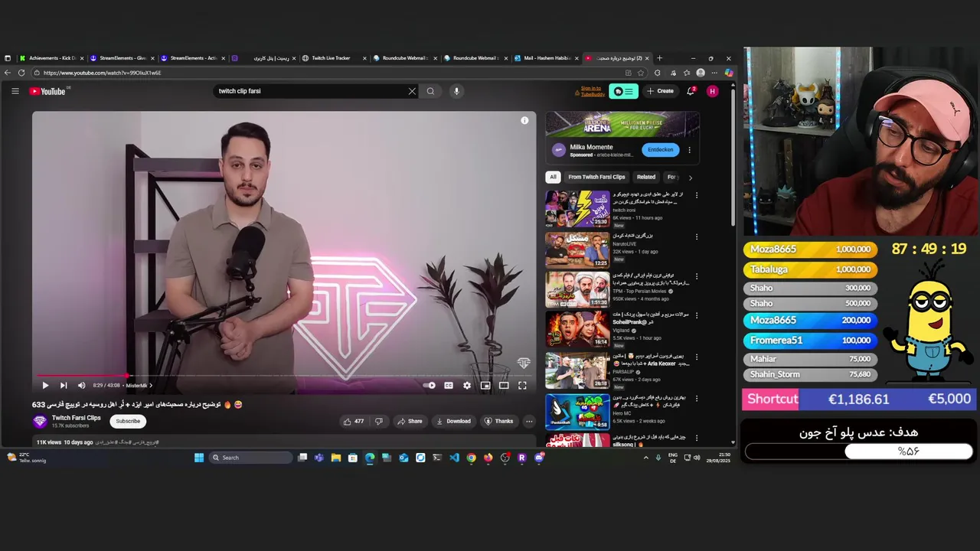Open YouTube notifications bell
Image resolution: width=980 pixels, height=551 pixels.
(x=691, y=91)
